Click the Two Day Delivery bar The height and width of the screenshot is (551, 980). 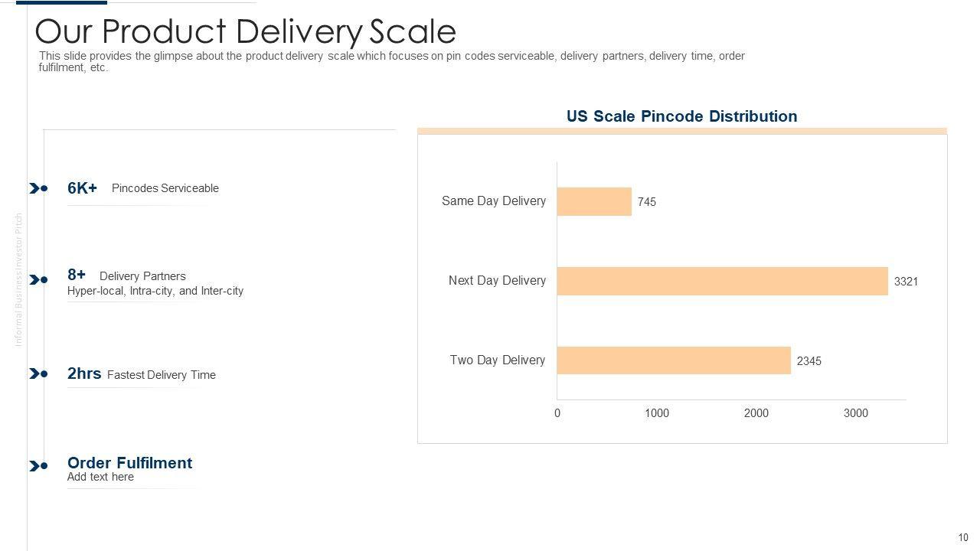[674, 360]
